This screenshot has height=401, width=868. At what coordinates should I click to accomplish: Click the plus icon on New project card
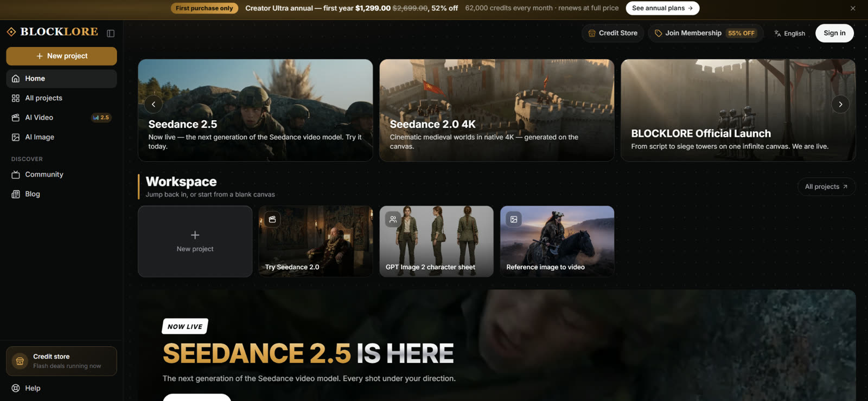pyautogui.click(x=195, y=235)
